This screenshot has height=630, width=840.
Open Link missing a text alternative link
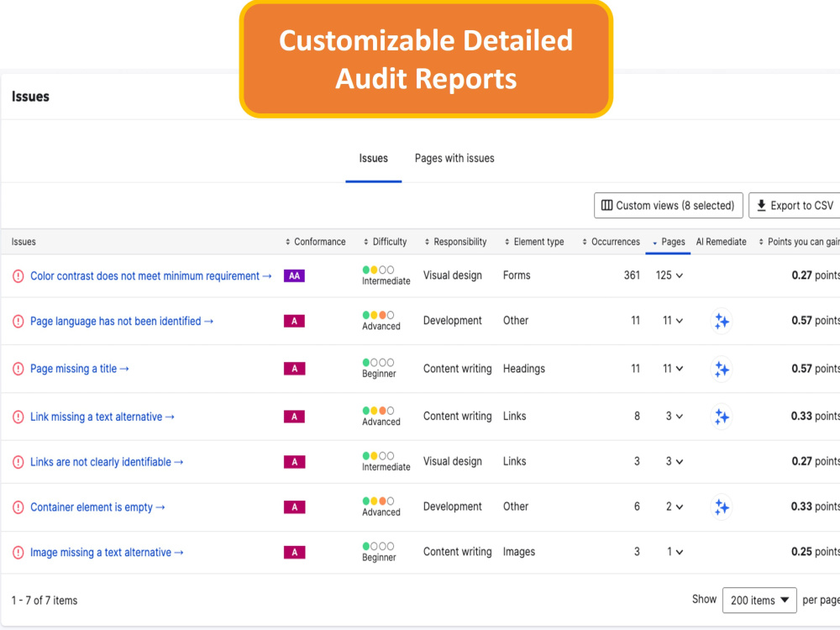[102, 417]
